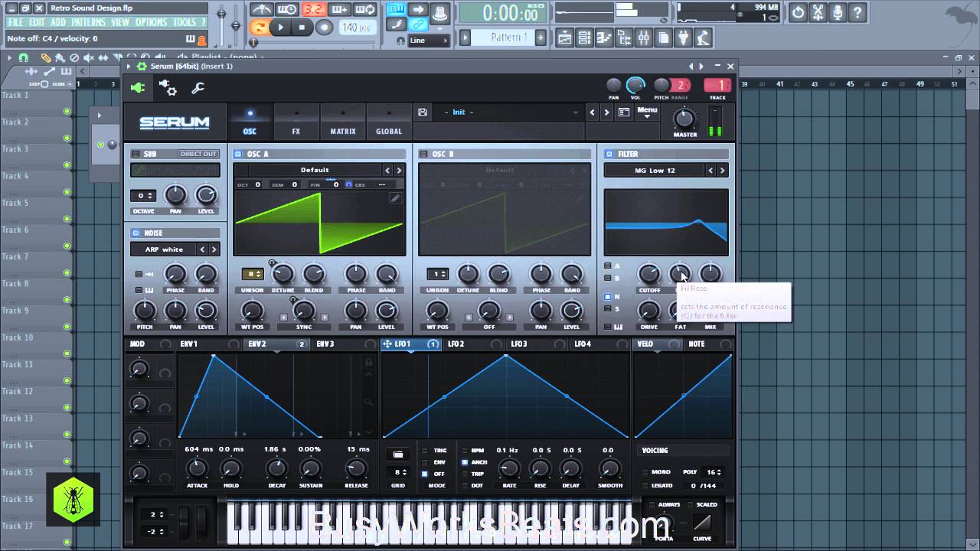Viewport: 980px width, 551px height.
Task: Enable the OSC B checkbox
Action: click(423, 154)
